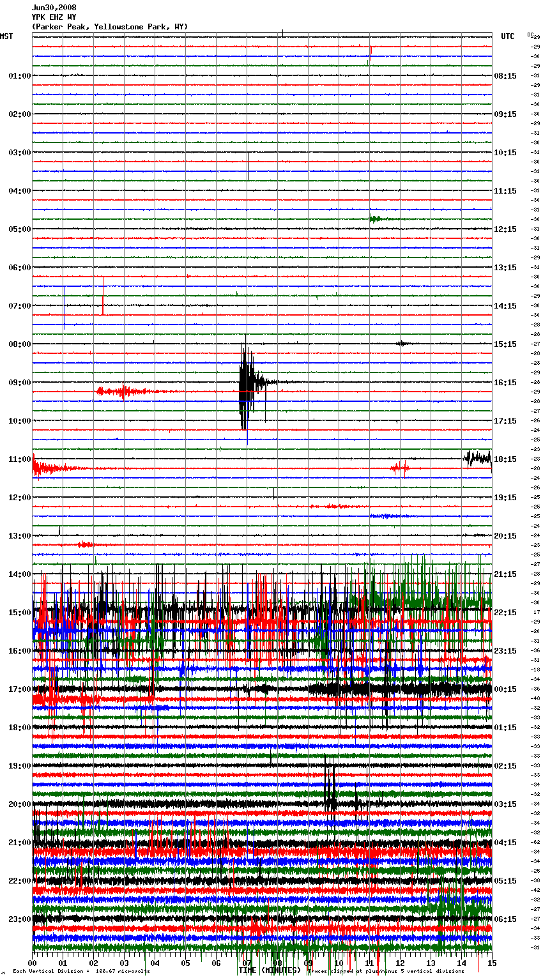Click the 02:15 UTC time label
Image resolution: width=543 pixels, height=980 pixels.
[x=505, y=766]
